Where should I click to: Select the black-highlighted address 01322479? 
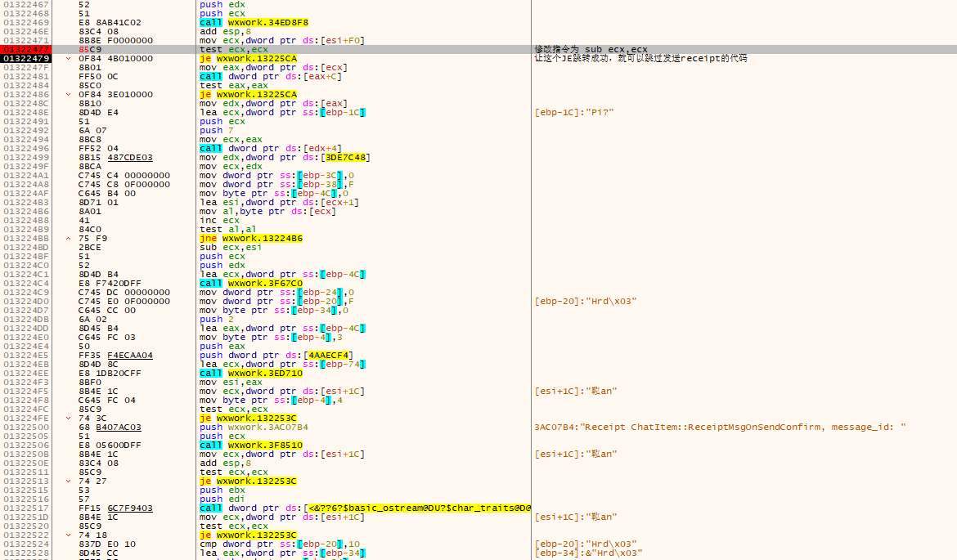(26, 59)
